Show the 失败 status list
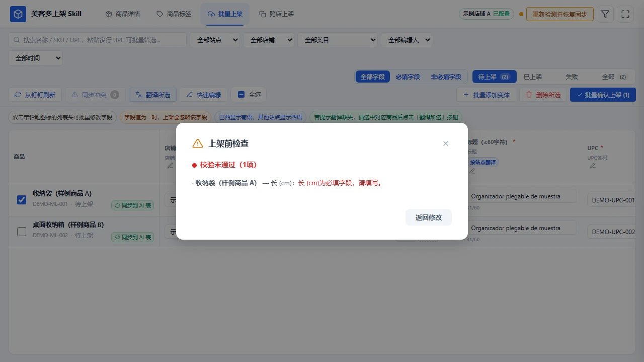Image resolution: width=644 pixels, height=362 pixels. (x=572, y=77)
